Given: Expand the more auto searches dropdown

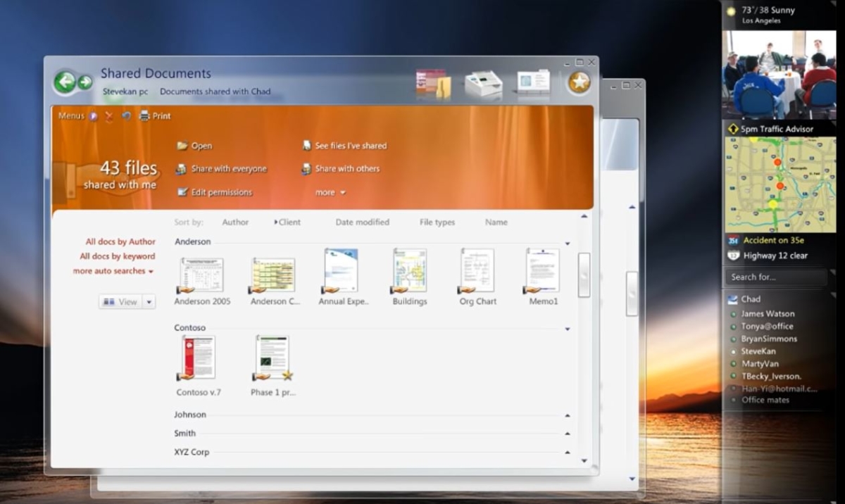Looking at the screenshot, I should point(151,271).
